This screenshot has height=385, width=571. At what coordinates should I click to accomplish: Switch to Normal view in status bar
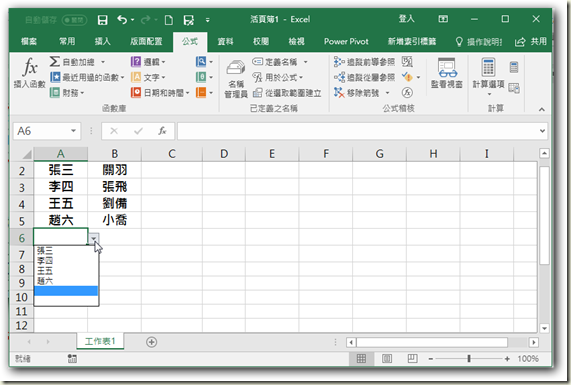click(361, 359)
